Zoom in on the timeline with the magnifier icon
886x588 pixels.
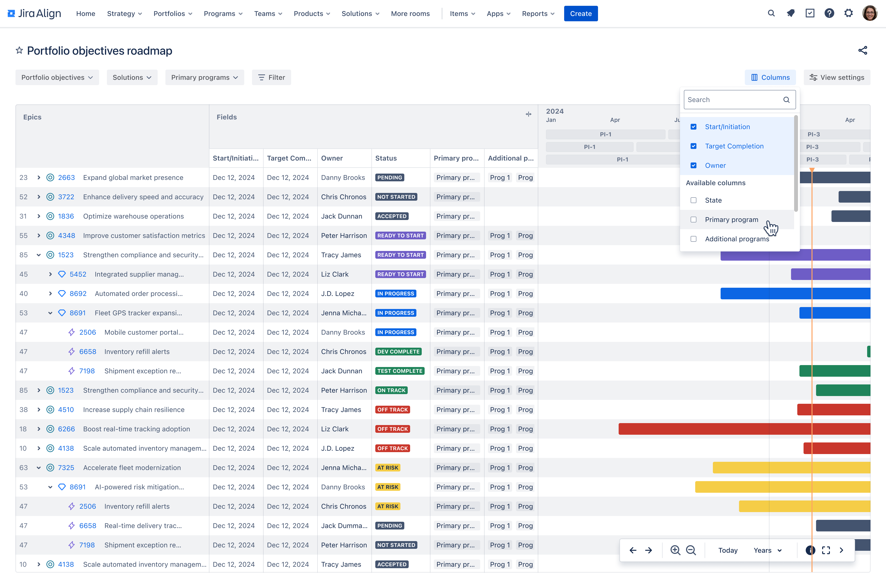point(675,550)
